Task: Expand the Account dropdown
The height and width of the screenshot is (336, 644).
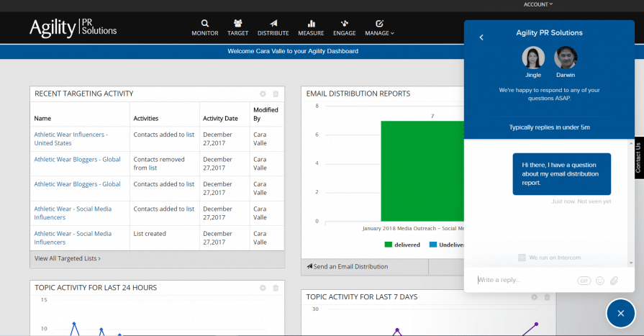Action: pos(538,4)
